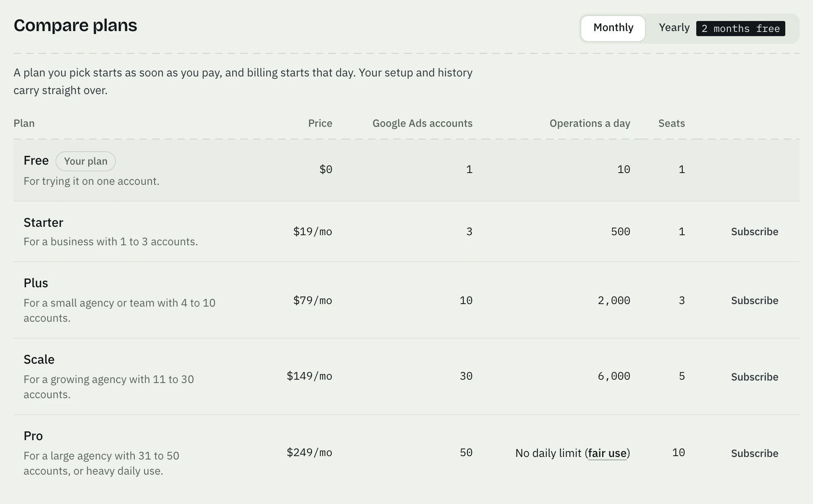Click the Compare plans heading
Image resolution: width=813 pixels, height=504 pixels.
point(76,26)
